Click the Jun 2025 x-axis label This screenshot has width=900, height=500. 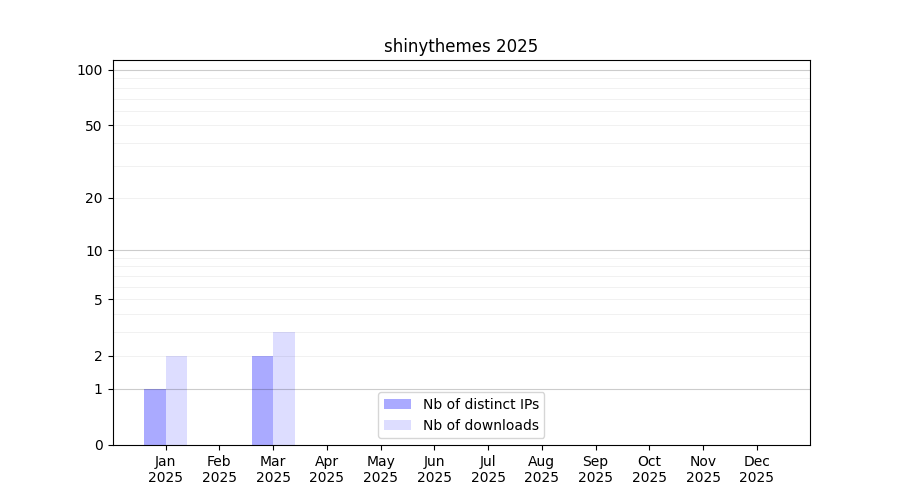(434, 469)
